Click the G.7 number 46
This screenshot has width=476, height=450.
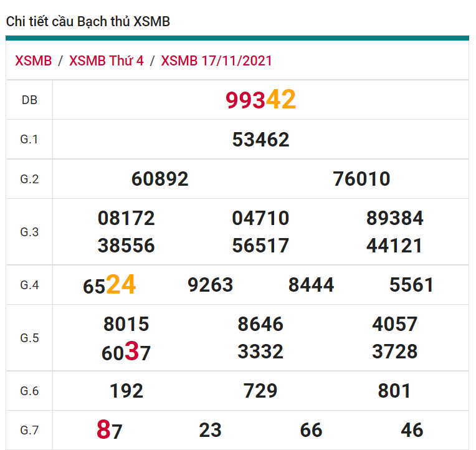coord(412,430)
